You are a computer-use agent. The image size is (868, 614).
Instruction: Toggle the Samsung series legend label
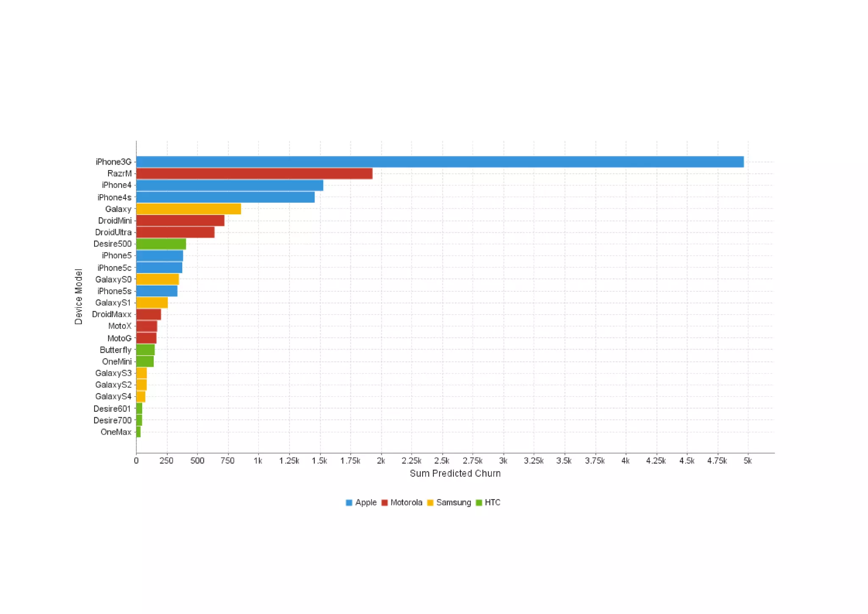coord(453,502)
